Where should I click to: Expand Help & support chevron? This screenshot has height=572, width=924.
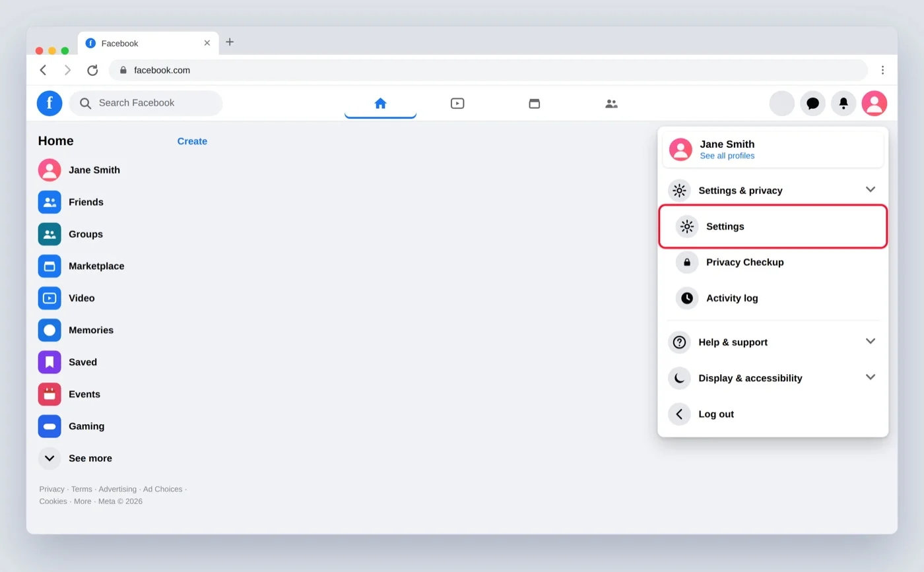pyautogui.click(x=871, y=341)
